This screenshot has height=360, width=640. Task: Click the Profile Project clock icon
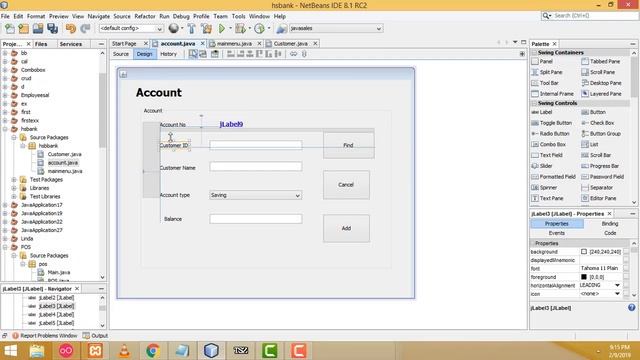pos(259,28)
